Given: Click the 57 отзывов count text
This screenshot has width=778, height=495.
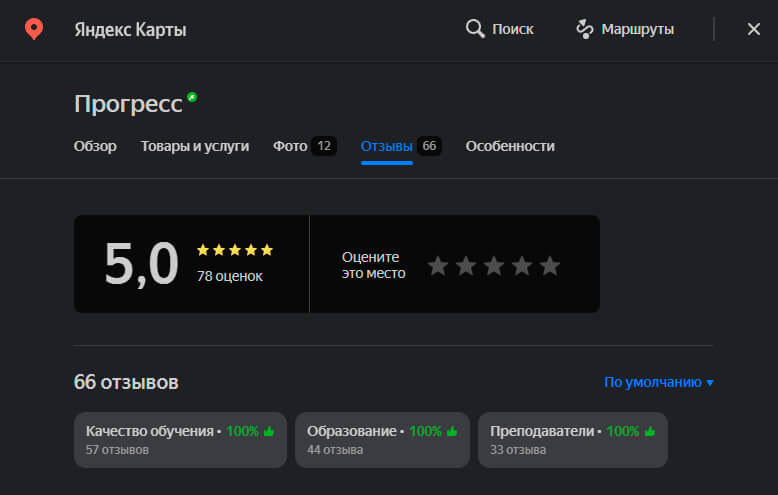Looking at the screenshot, I should click(x=117, y=450).
